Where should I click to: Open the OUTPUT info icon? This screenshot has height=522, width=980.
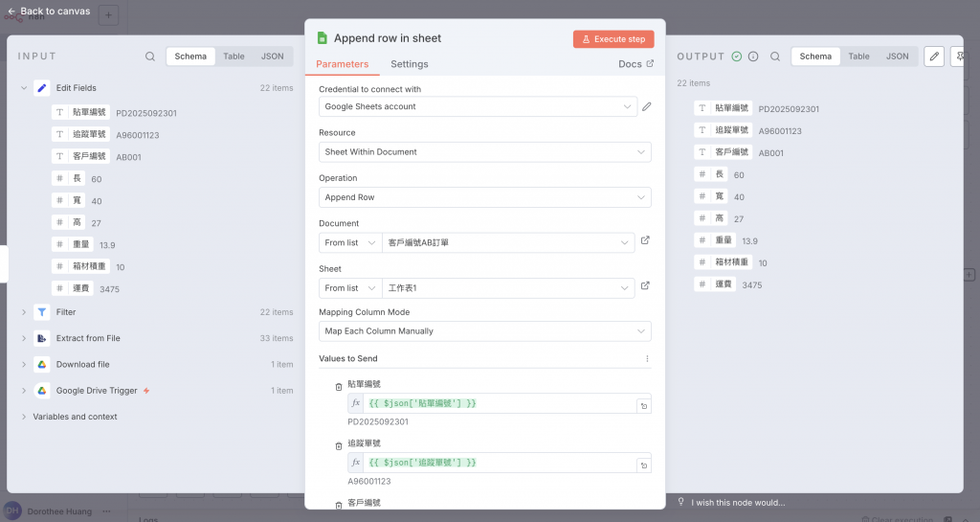753,57
